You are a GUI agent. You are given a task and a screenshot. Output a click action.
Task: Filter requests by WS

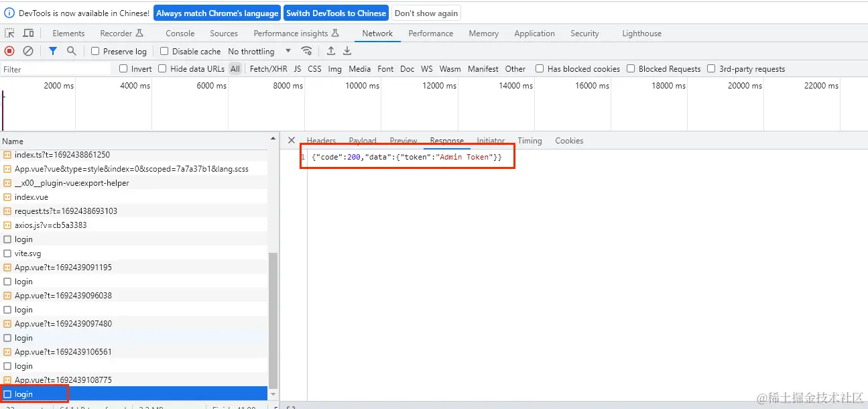pyautogui.click(x=427, y=68)
